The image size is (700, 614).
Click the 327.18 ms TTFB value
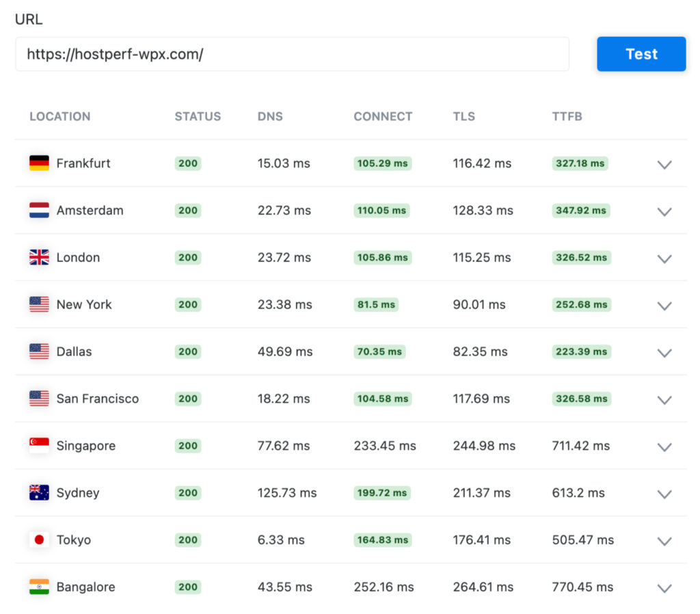click(580, 163)
